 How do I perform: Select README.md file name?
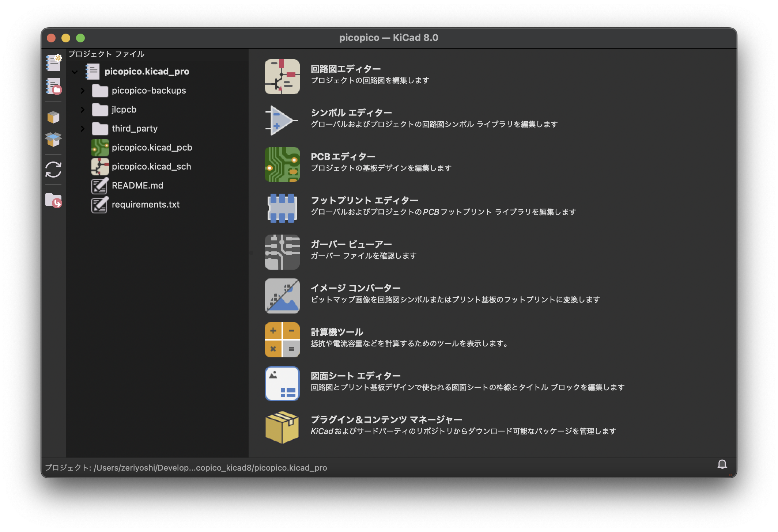137,186
